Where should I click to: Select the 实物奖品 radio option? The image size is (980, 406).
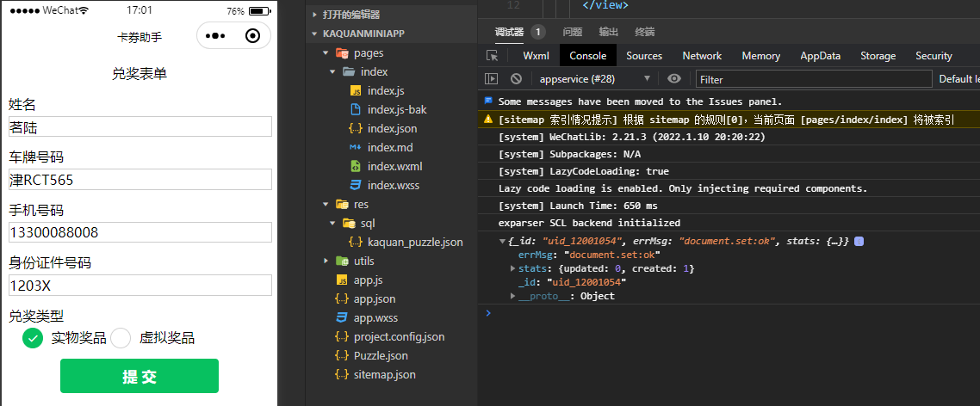(x=33, y=338)
